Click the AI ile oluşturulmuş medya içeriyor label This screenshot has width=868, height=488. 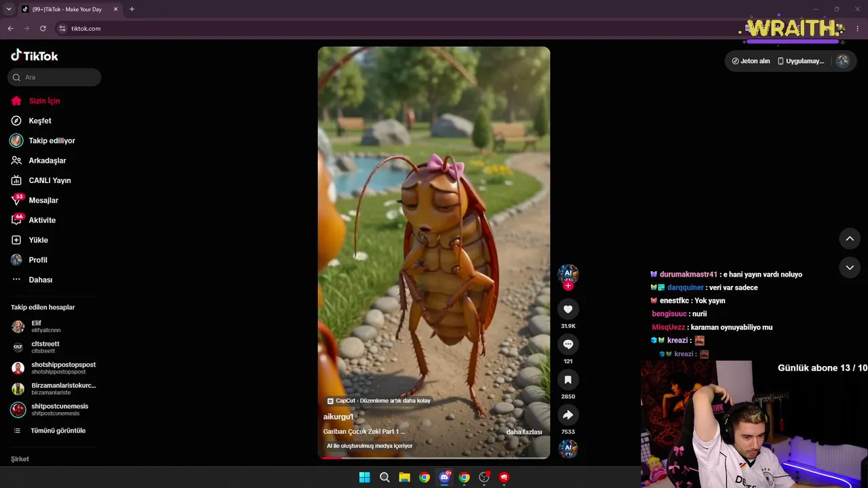coord(370,446)
